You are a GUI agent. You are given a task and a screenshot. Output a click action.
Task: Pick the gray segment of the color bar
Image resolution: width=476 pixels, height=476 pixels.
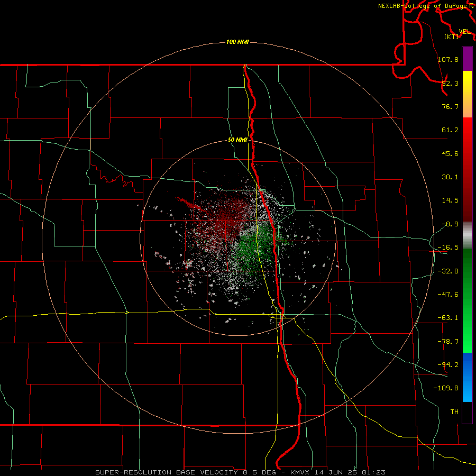tap(467, 235)
